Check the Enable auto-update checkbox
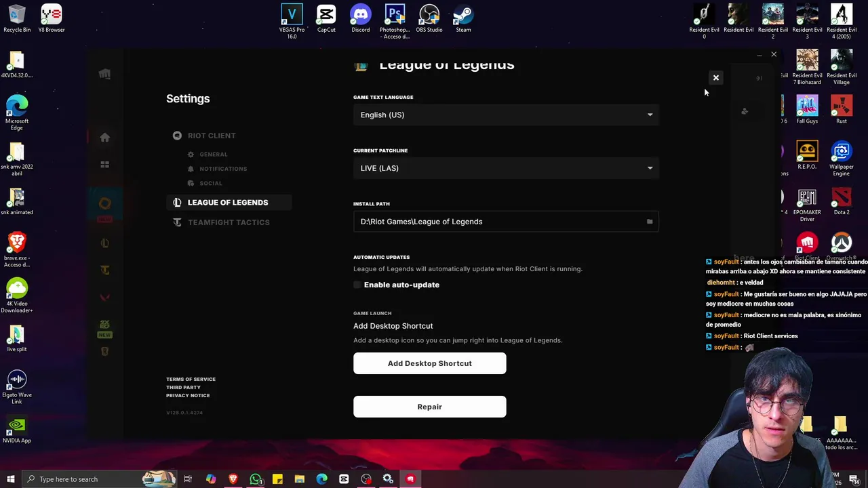 (x=357, y=285)
